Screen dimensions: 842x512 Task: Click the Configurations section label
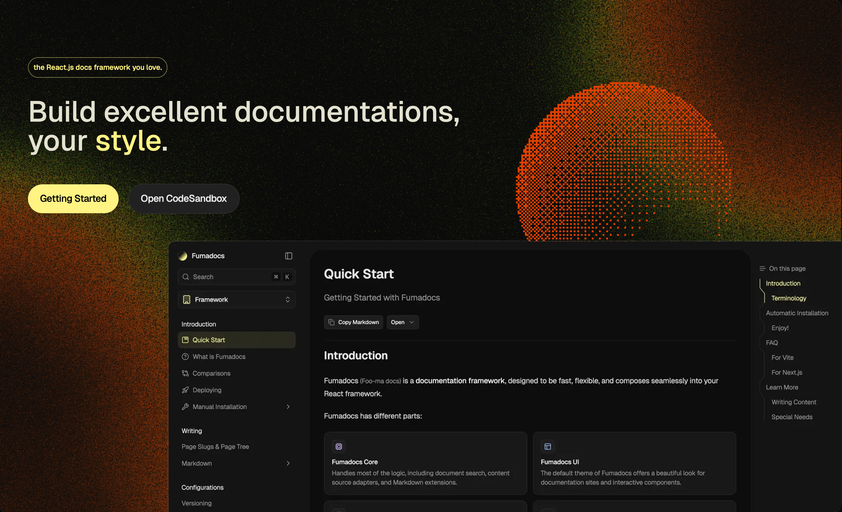point(202,488)
